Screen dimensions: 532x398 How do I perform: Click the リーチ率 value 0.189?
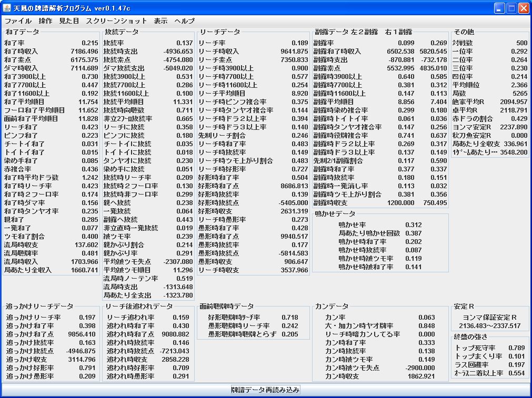pyautogui.click(x=299, y=43)
